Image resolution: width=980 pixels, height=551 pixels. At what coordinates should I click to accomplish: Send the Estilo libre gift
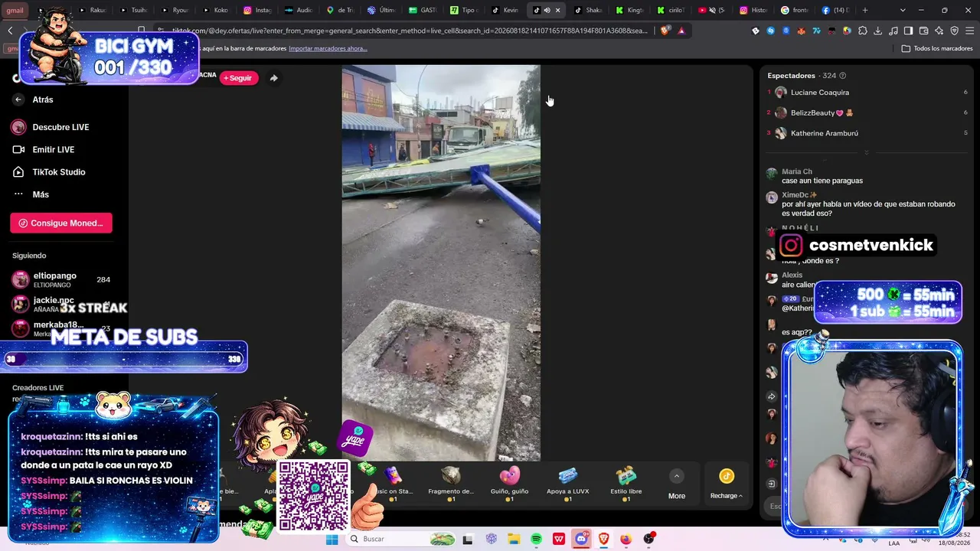click(626, 484)
